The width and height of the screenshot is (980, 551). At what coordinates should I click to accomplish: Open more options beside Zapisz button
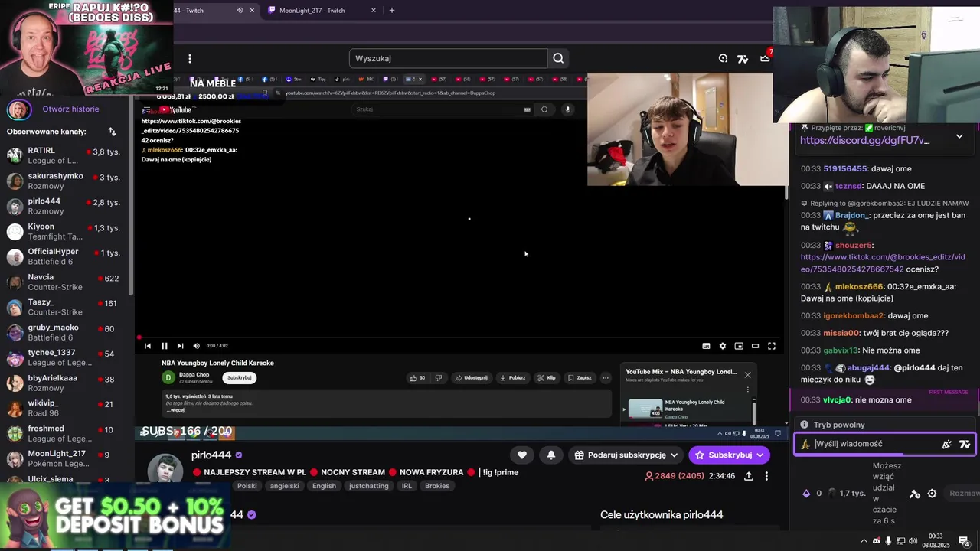click(606, 377)
